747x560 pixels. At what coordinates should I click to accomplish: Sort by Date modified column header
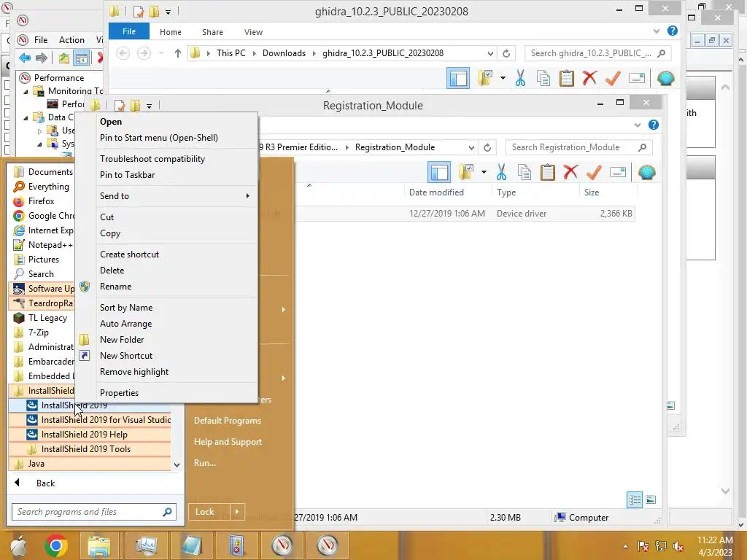pyautogui.click(x=436, y=192)
